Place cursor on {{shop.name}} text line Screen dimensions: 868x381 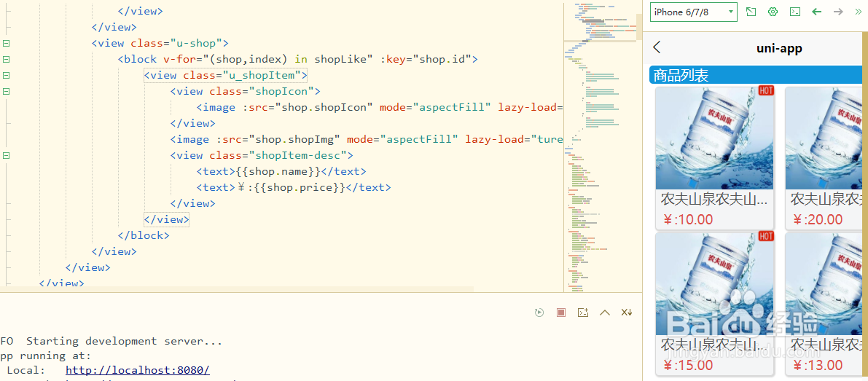point(281,171)
